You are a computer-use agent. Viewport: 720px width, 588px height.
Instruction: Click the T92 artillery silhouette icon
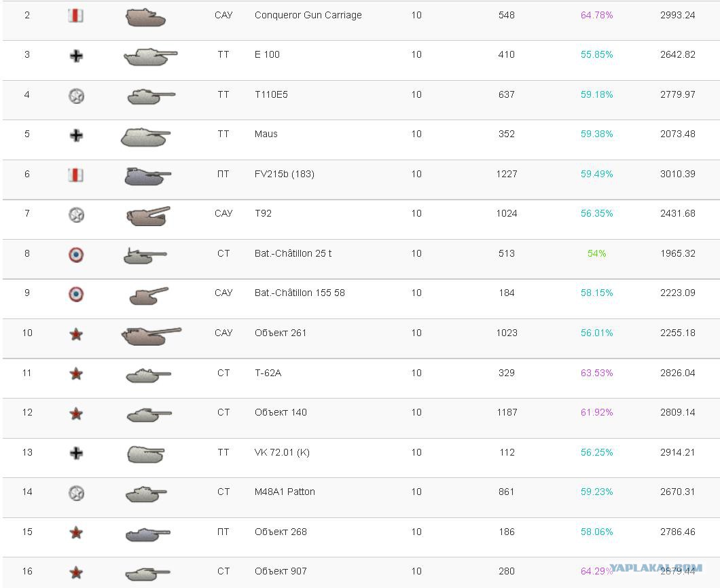tap(147, 215)
